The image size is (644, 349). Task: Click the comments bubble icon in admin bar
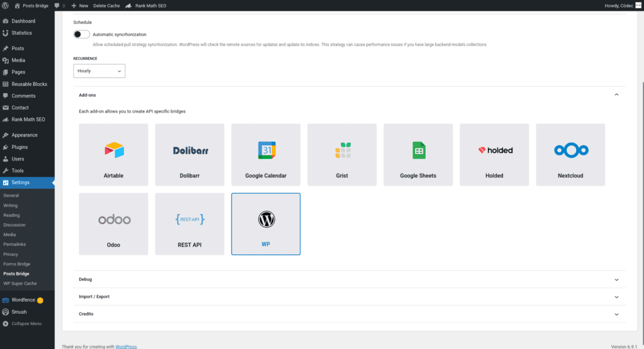click(57, 6)
